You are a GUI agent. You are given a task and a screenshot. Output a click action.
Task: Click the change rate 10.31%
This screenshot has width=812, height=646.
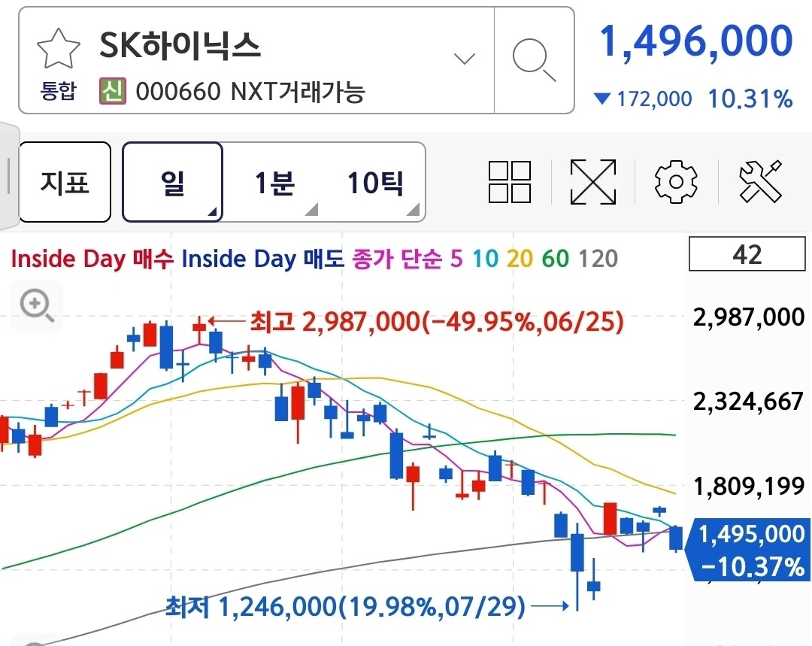(x=750, y=99)
